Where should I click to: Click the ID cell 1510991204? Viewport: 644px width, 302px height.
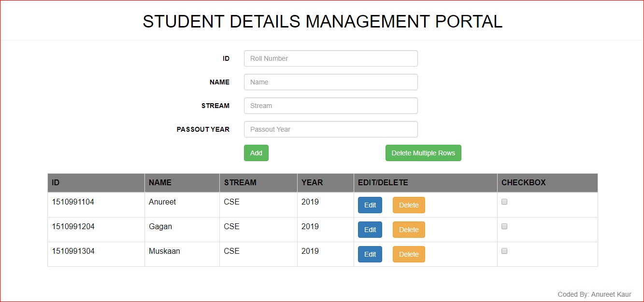tap(73, 226)
